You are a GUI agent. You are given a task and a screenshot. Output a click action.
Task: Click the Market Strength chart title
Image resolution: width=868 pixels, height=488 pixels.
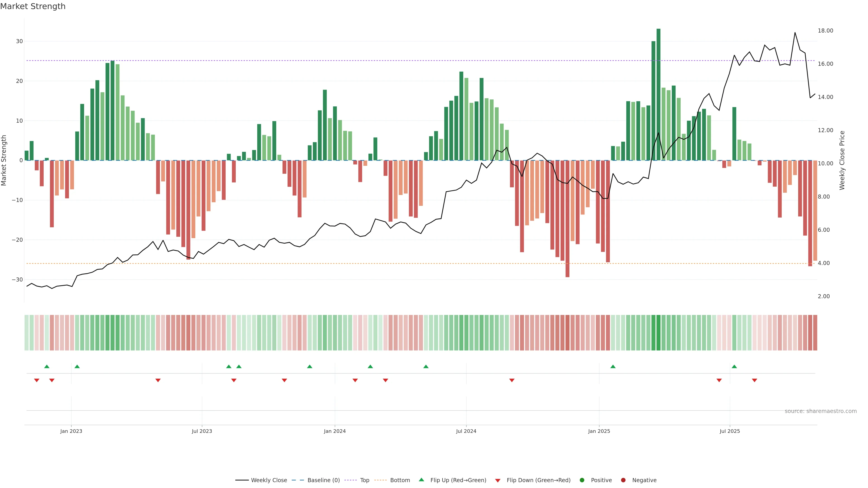(x=33, y=6)
